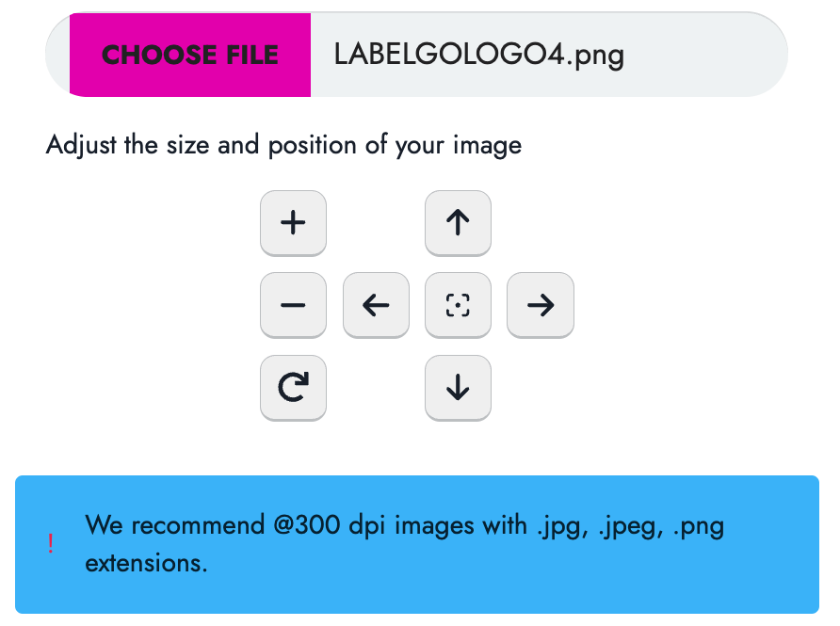
Task: Shift the image right with right arrow
Action: point(541,305)
